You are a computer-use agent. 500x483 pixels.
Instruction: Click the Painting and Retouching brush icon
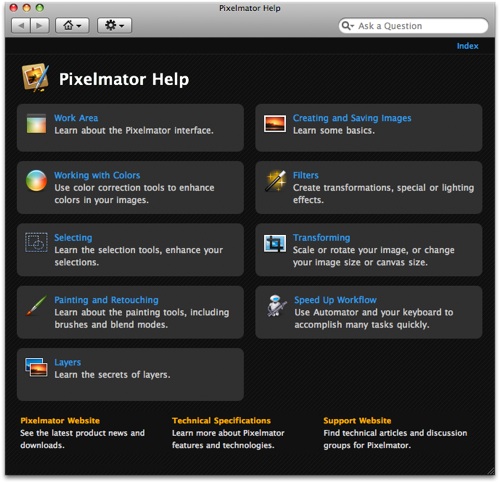coord(36,305)
